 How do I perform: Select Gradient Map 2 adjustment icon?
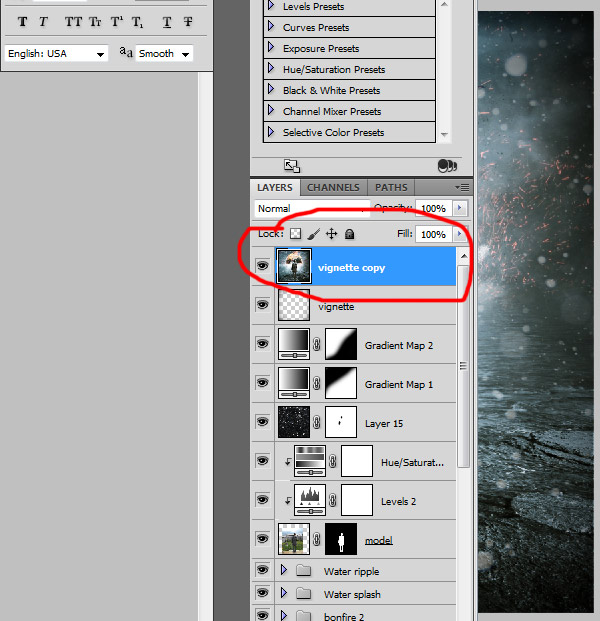(294, 344)
